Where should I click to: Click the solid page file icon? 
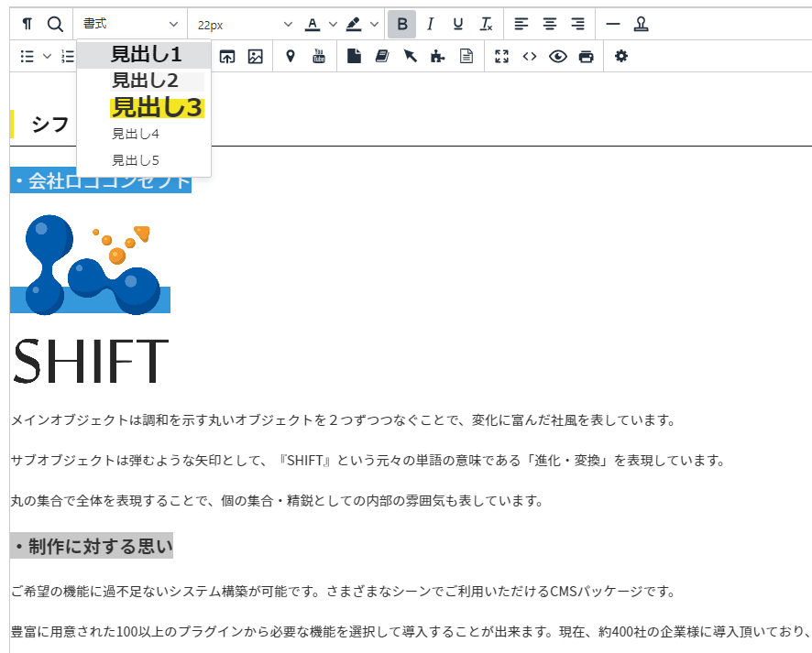[x=354, y=56]
